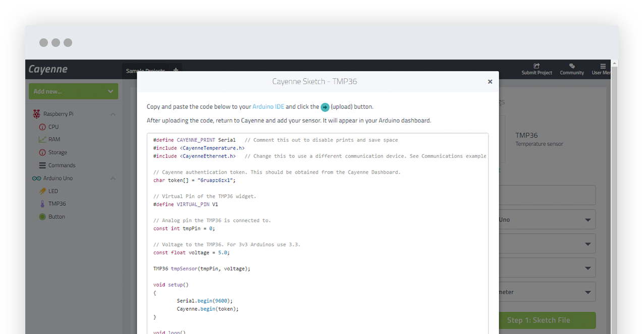Open the Storage widget entry
The image size is (644, 334).
coord(58,152)
